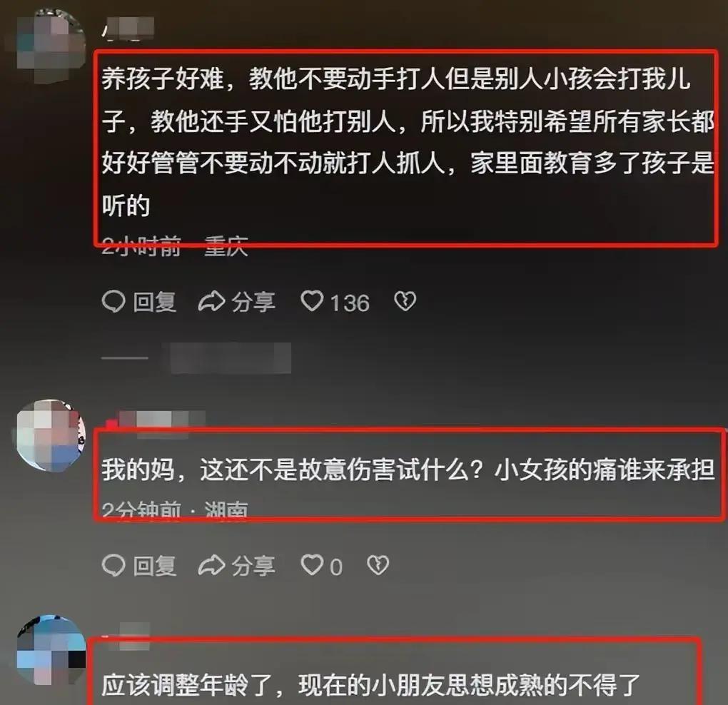Open first commenter's blurred username

[x=128, y=29]
